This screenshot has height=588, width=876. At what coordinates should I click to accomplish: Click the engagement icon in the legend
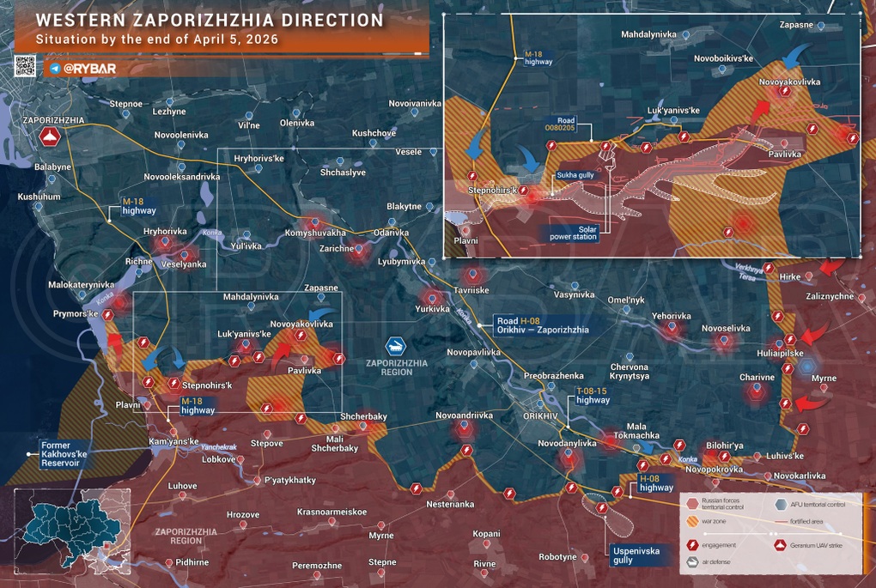694,543
